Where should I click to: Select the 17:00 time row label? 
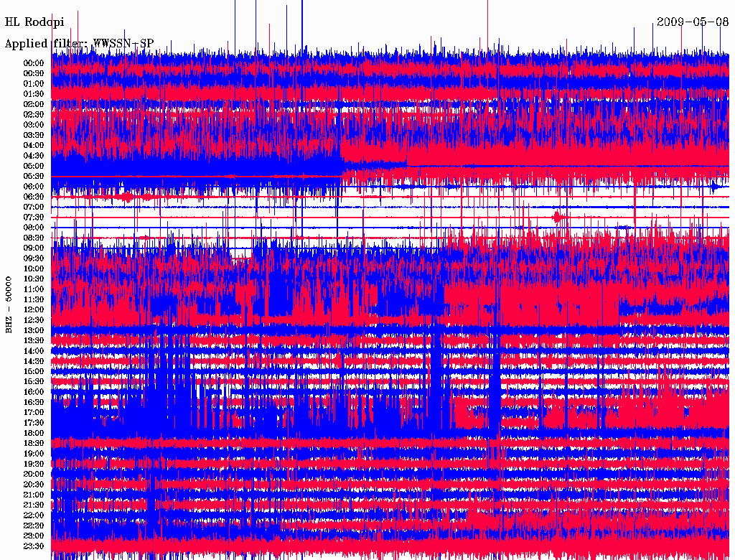[x=34, y=412]
